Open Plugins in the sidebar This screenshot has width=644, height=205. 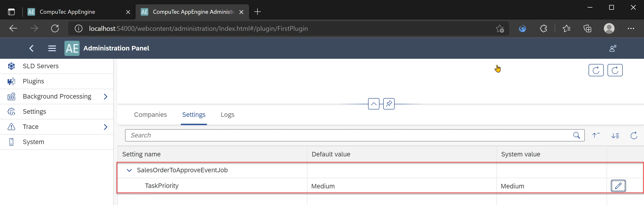point(33,81)
